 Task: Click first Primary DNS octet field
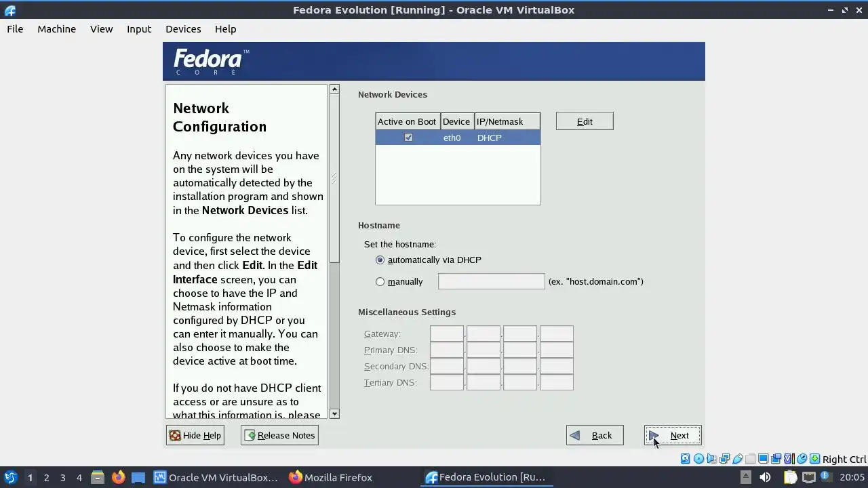(x=447, y=350)
